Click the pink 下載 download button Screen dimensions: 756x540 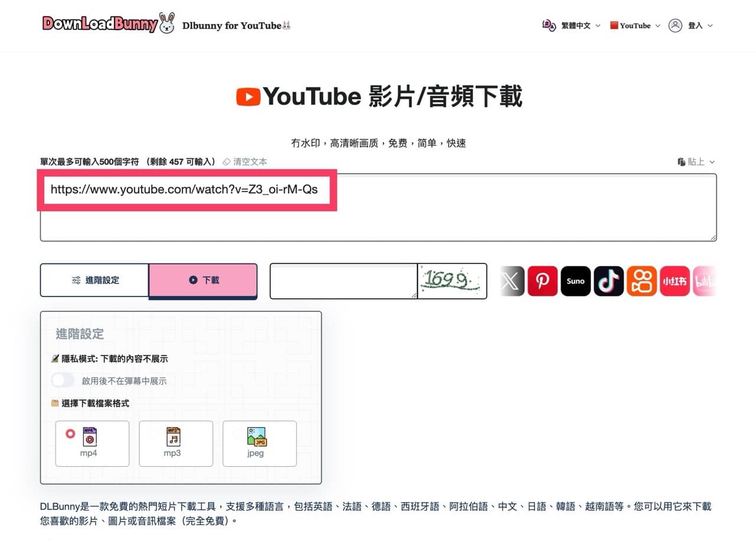click(x=203, y=280)
